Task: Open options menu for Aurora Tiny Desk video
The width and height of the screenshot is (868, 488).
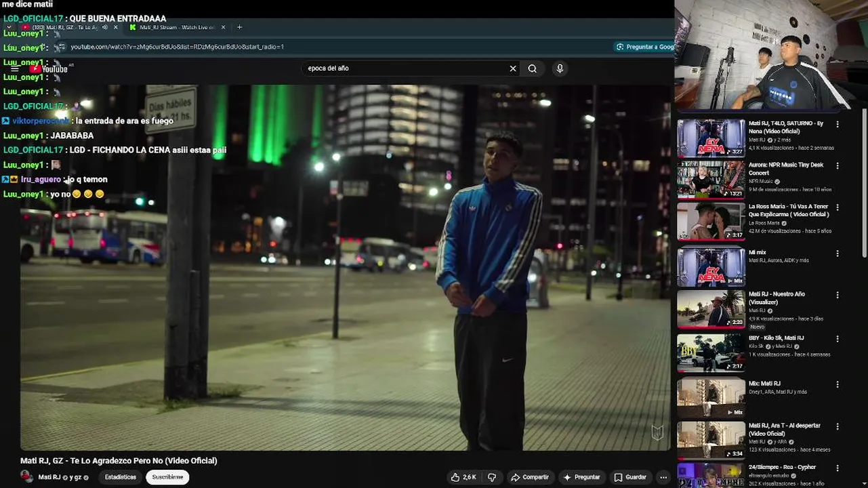Action: (838, 165)
